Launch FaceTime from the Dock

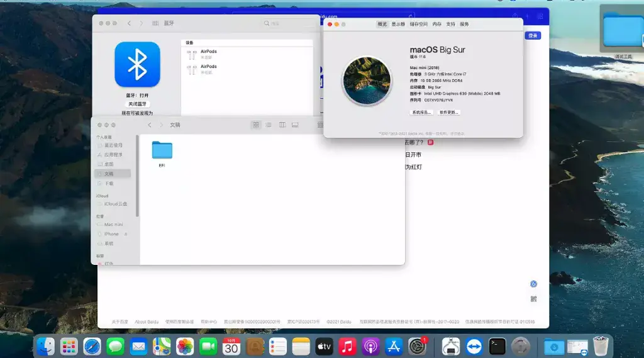point(208,347)
